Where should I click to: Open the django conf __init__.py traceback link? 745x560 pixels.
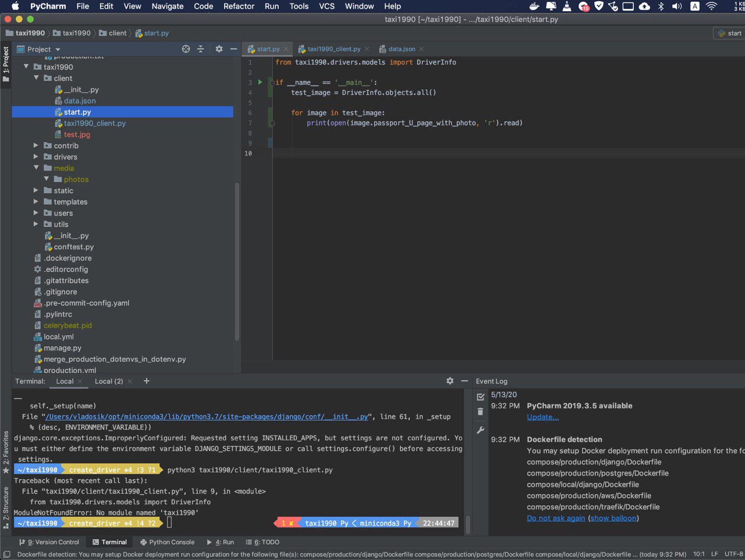[x=207, y=417]
